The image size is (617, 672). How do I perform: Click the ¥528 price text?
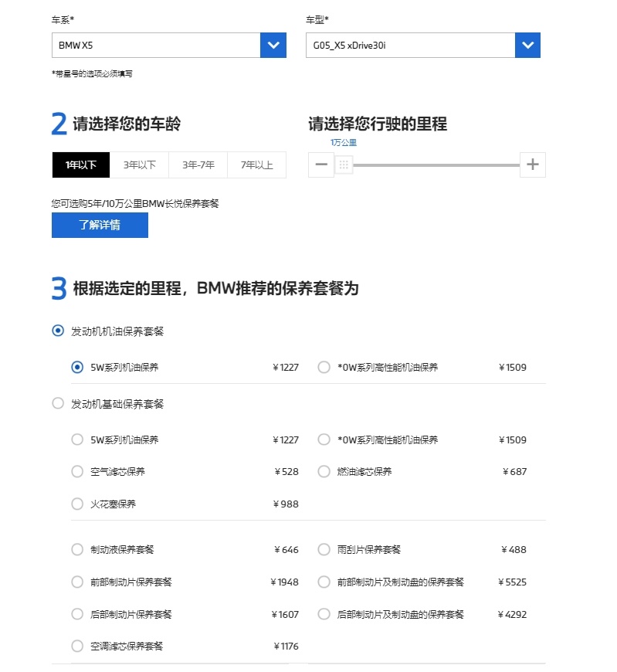coord(286,471)
